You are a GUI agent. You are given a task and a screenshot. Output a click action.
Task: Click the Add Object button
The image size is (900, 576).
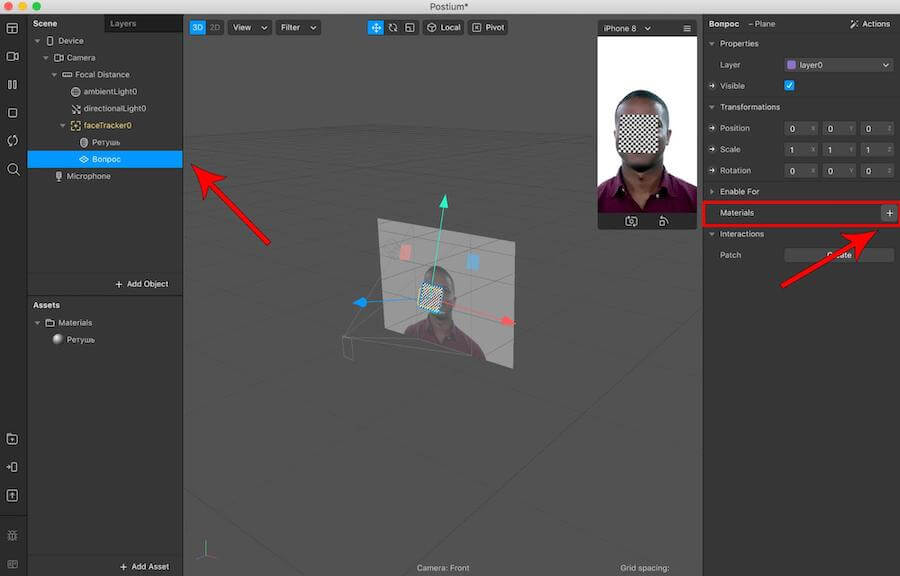click(141, 284)
